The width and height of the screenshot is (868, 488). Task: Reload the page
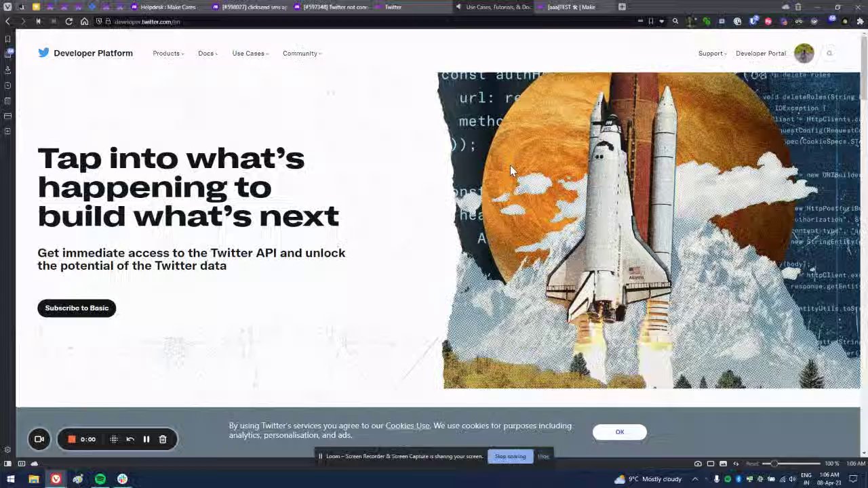[68, 22]
